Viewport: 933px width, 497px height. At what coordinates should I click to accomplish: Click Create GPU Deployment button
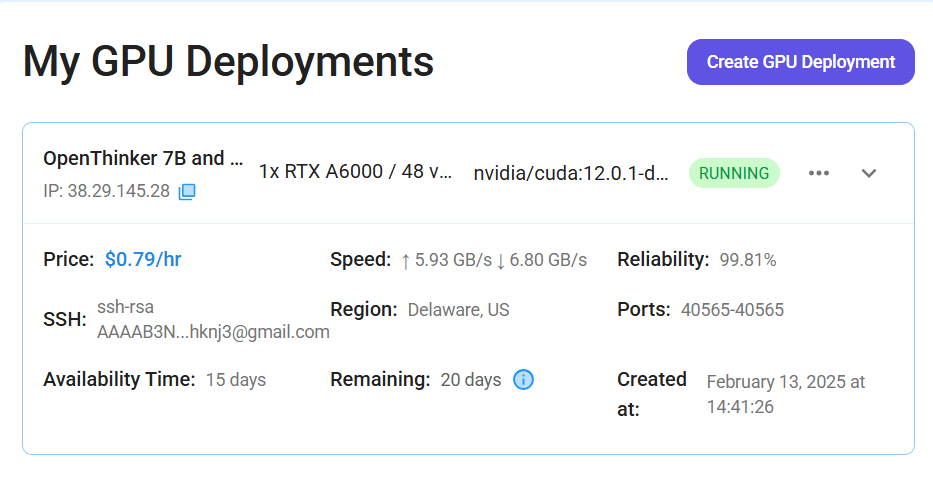pos(800,62)
